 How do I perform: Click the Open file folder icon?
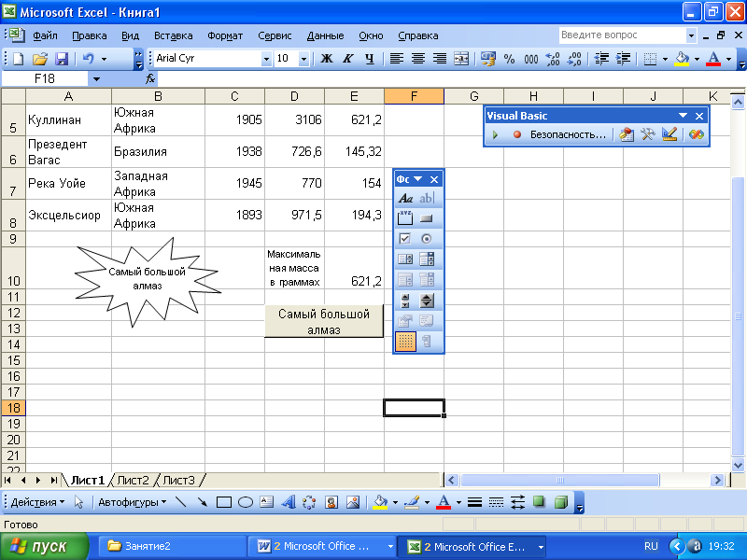click(x=40, y=59)
